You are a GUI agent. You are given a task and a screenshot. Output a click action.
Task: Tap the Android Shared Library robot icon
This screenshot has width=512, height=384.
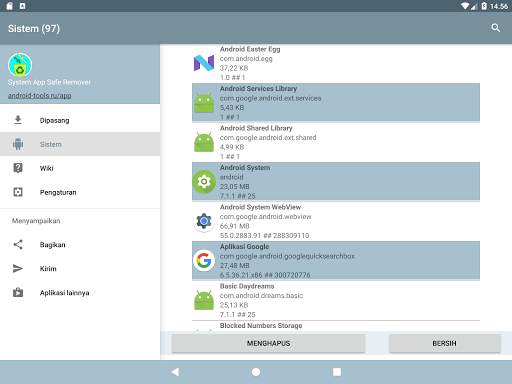(x=204, y=142)
